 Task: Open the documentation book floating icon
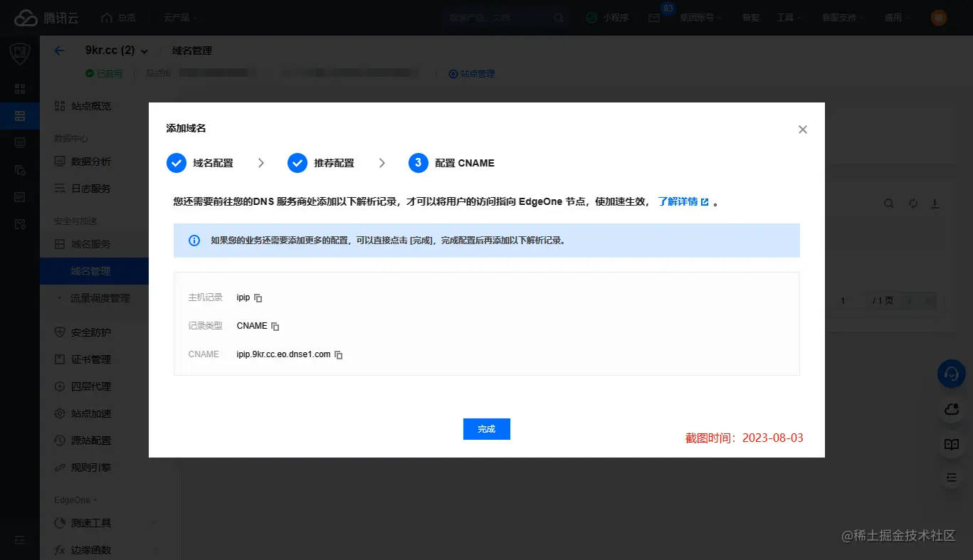click(951, 444)
